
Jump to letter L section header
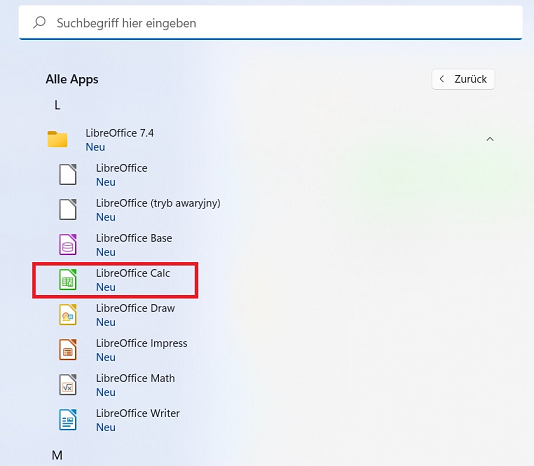(x=57, y=105)
